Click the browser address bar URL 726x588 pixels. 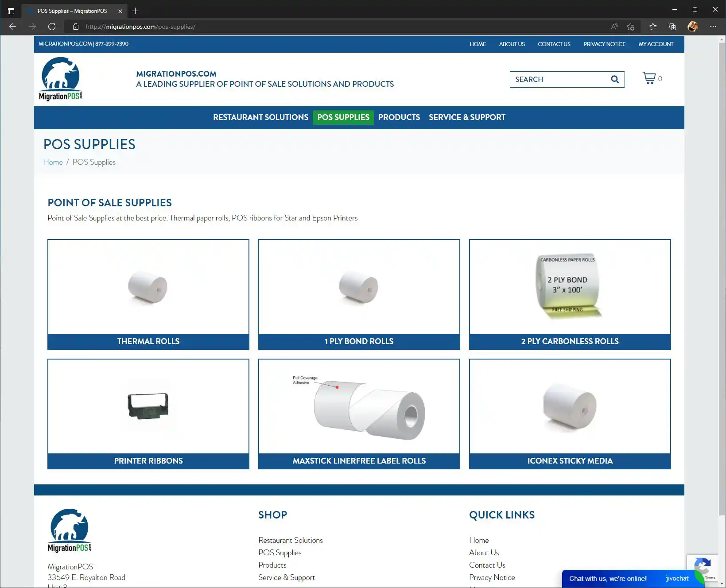140,27
